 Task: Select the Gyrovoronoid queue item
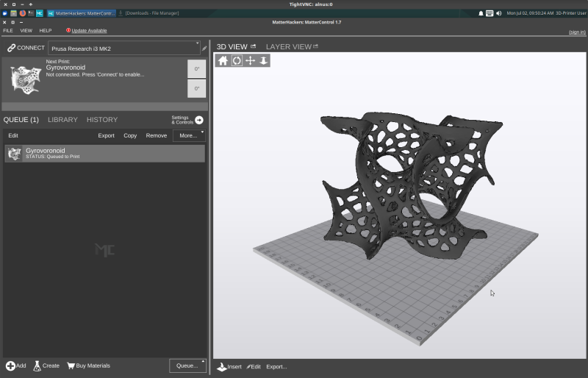[104, 153]
